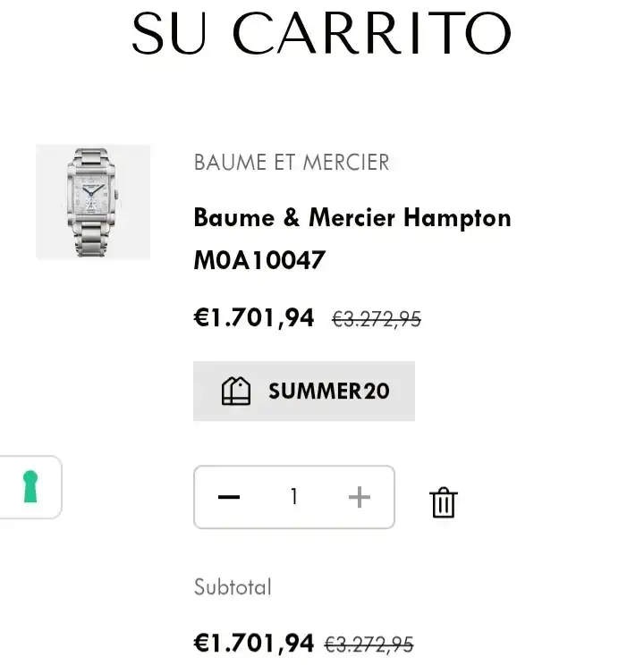644x665 pixels.
Task: Click the M0A10047 model number text
Action: tap(259, 260)
